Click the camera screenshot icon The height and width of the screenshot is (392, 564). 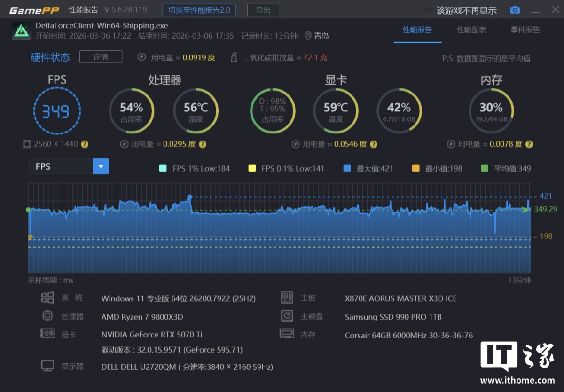coord(515,10)
